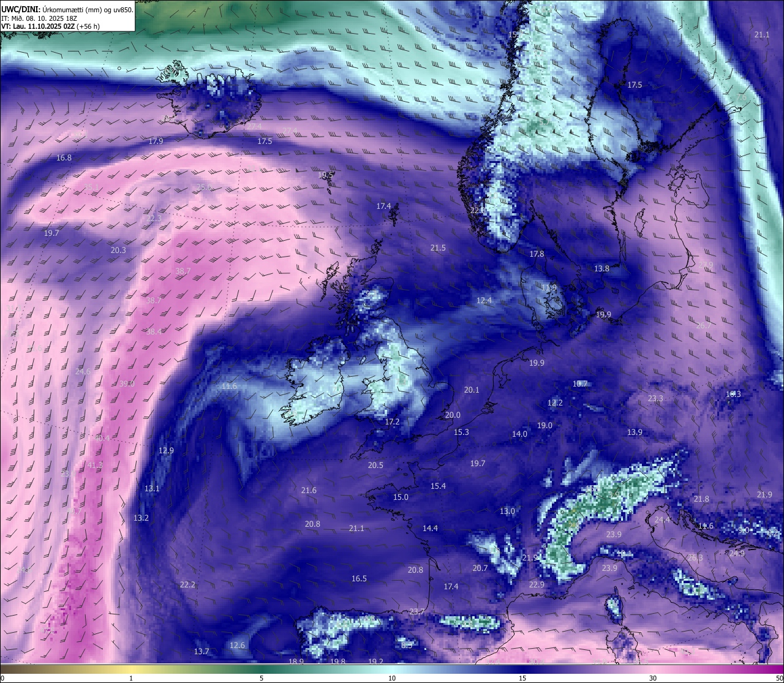784x683 pixels.
Task: Pick the 19.0 map value
Action: (545, 425)
